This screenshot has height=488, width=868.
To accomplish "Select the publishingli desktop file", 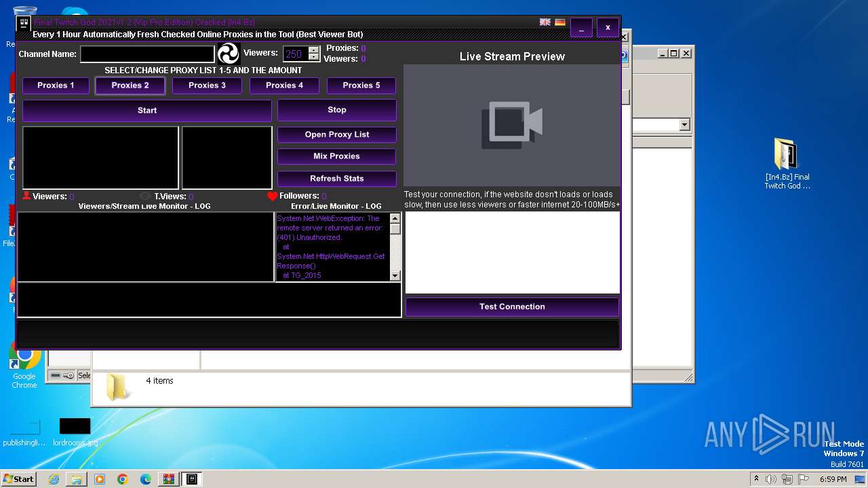I will [x=24, y=432].
